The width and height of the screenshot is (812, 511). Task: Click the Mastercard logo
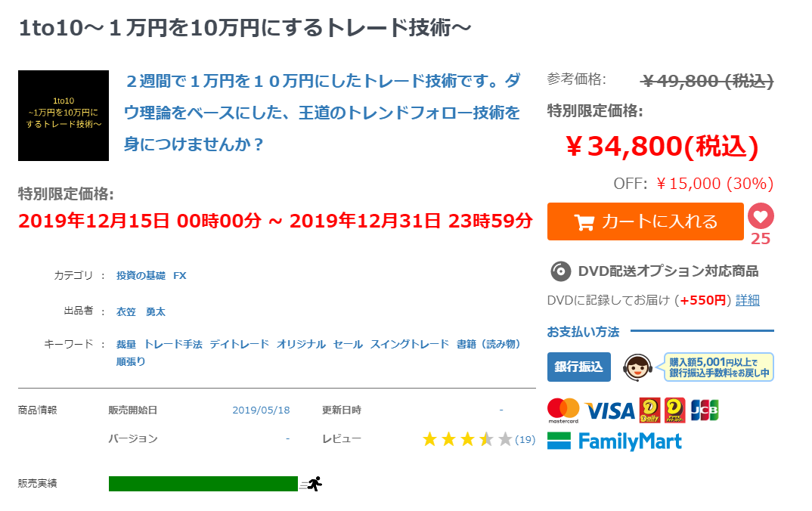click(x=563, y=410)
